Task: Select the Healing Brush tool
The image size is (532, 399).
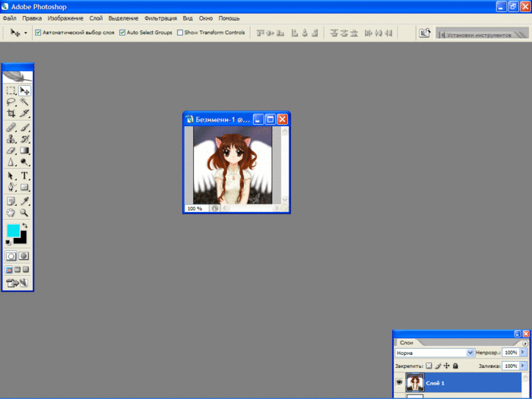Action: click(11, 128)
